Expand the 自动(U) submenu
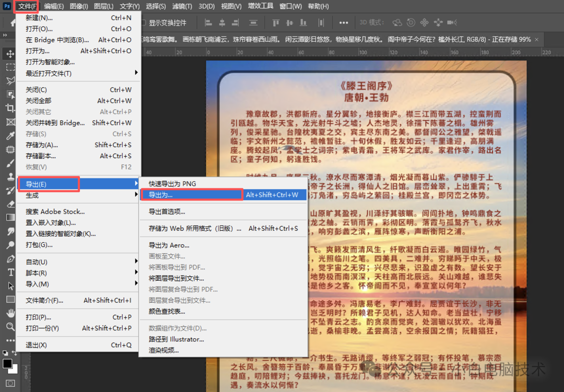 click(78, 262)
